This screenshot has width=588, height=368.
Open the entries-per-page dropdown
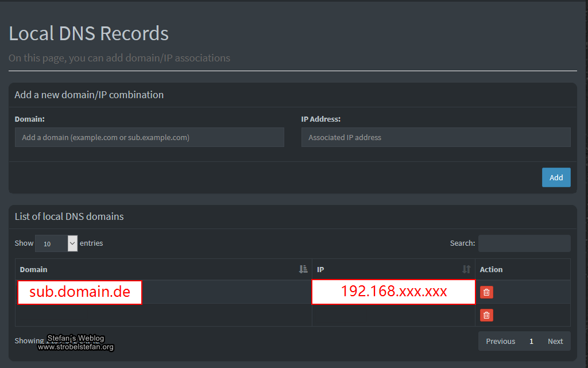(56, 243)
